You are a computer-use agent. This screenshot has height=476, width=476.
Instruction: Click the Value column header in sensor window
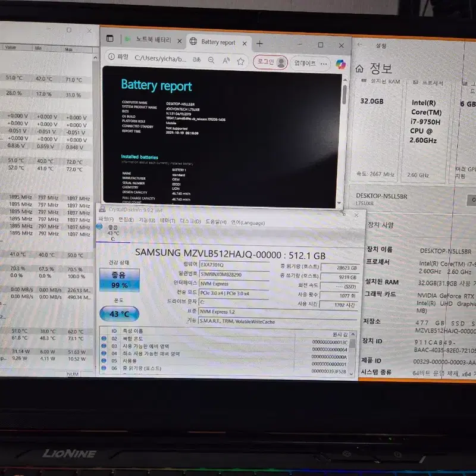point(10,47)
